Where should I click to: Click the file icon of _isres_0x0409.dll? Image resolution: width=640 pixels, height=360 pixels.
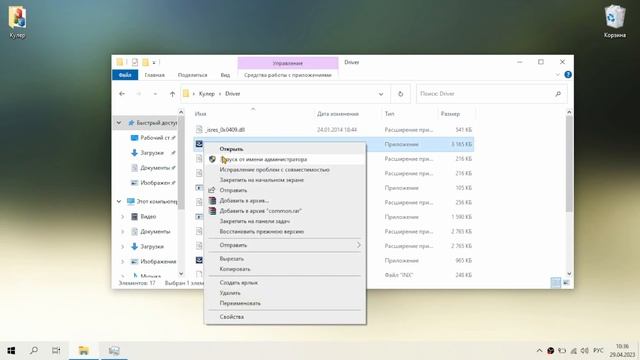pos(199,130)
